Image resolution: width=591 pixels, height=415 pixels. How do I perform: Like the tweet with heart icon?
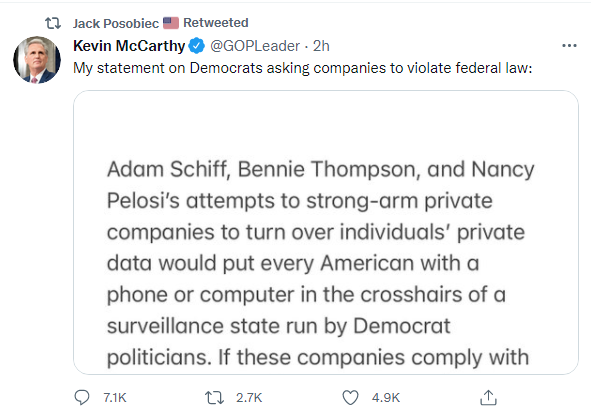point(350,398)
